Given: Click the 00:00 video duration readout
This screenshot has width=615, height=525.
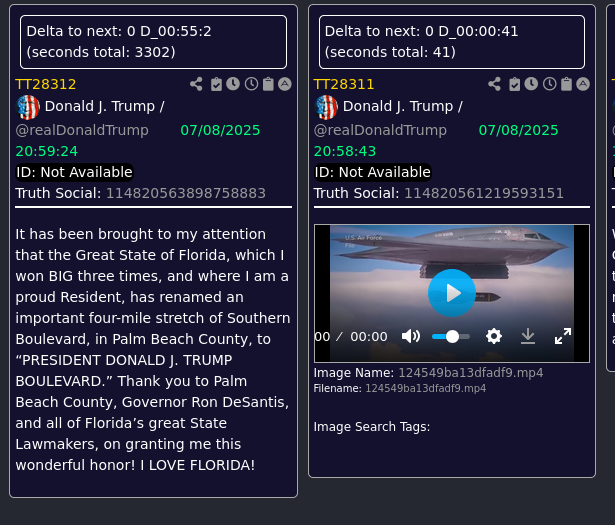Looking at the screenshot, I should click(x=369, y=337).
